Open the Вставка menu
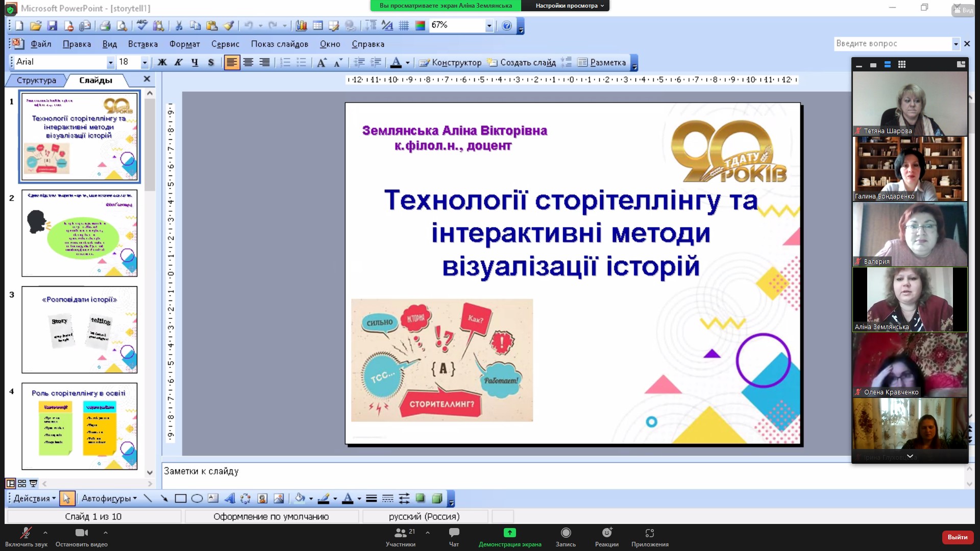980x551 pixels. (142, 44)
